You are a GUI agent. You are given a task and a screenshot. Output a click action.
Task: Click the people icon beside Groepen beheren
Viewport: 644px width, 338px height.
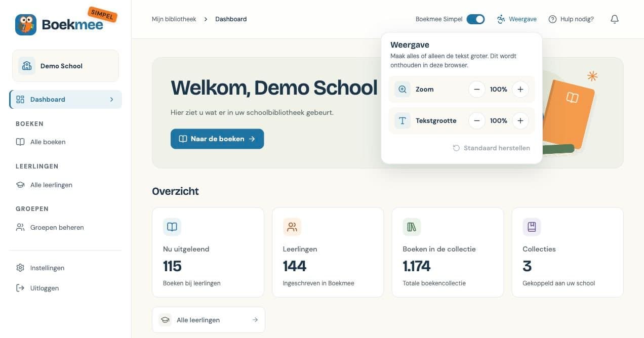(20, 227)
